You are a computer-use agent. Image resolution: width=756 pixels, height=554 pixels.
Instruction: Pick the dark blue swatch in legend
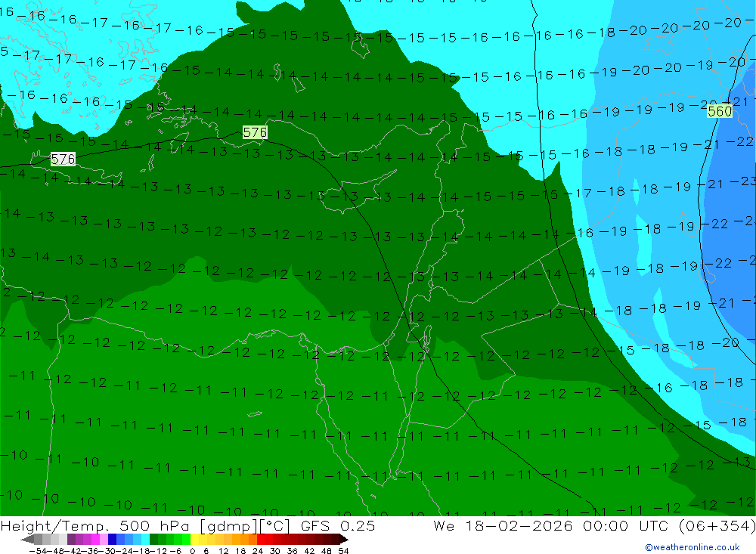(112, 540)
